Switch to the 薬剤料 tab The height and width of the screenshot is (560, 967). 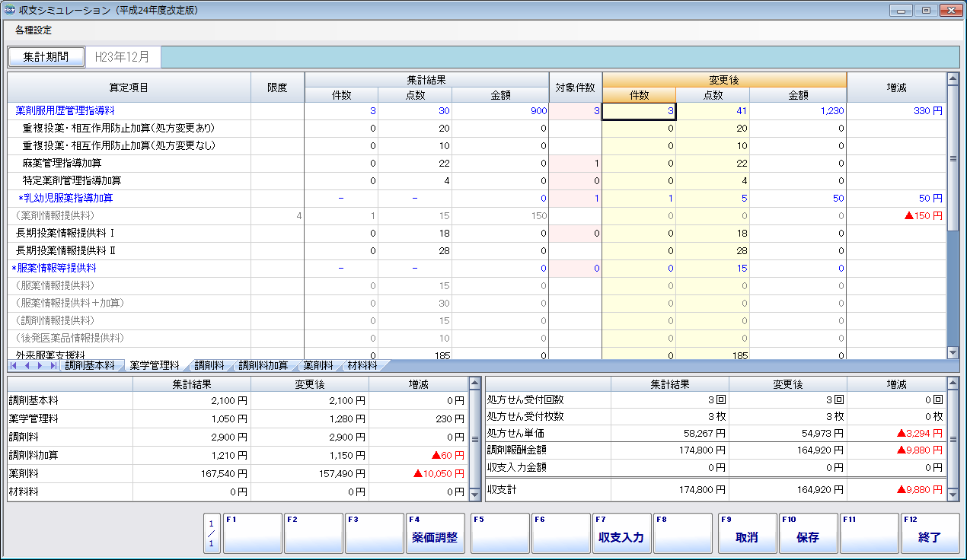pos(318,366)
